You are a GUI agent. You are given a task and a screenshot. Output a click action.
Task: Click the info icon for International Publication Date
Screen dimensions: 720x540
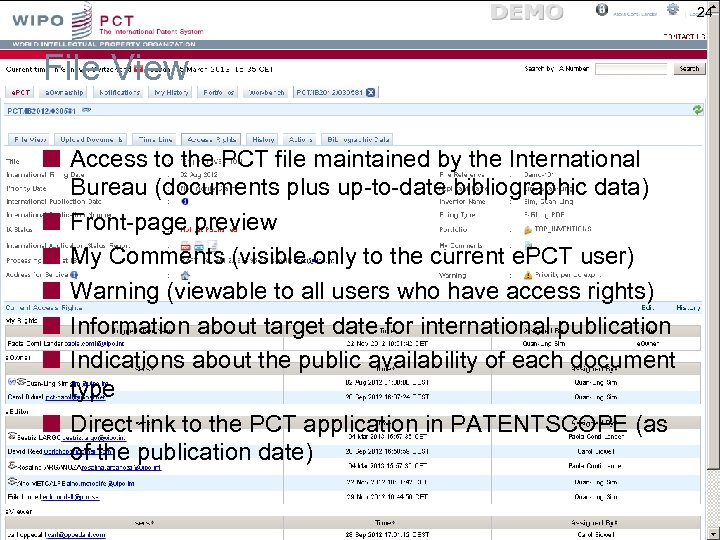click(185, 201)
